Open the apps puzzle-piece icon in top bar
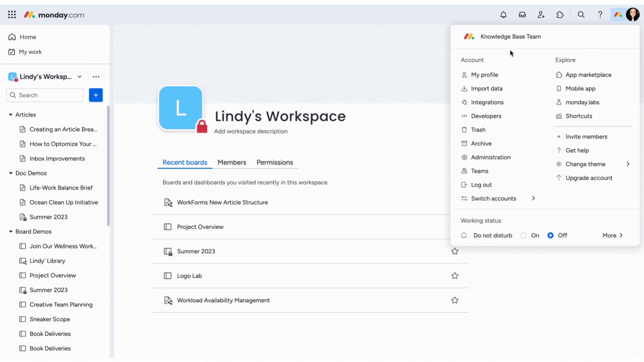The width and height of the screenshot is (644, 362). [560, 15]
